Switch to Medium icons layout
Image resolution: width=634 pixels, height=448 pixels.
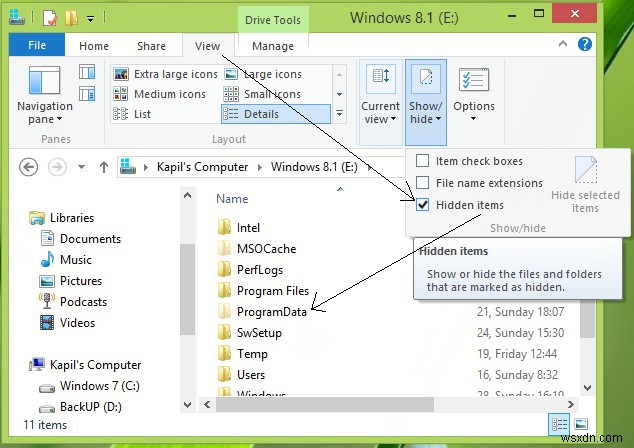(x=160, y=94)
